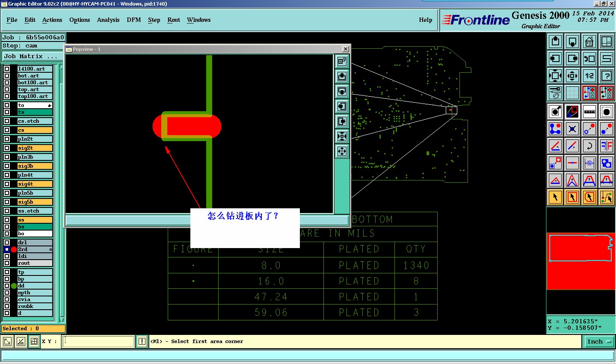
Task: Click the Popview zoom in icon
Action: coord(342,136)
